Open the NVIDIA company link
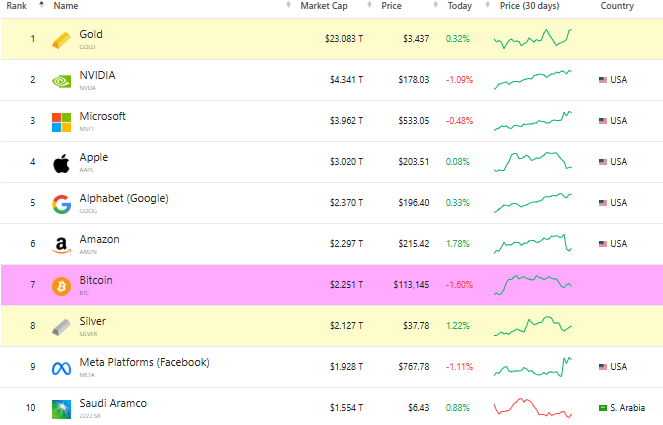 click(97, 75)
